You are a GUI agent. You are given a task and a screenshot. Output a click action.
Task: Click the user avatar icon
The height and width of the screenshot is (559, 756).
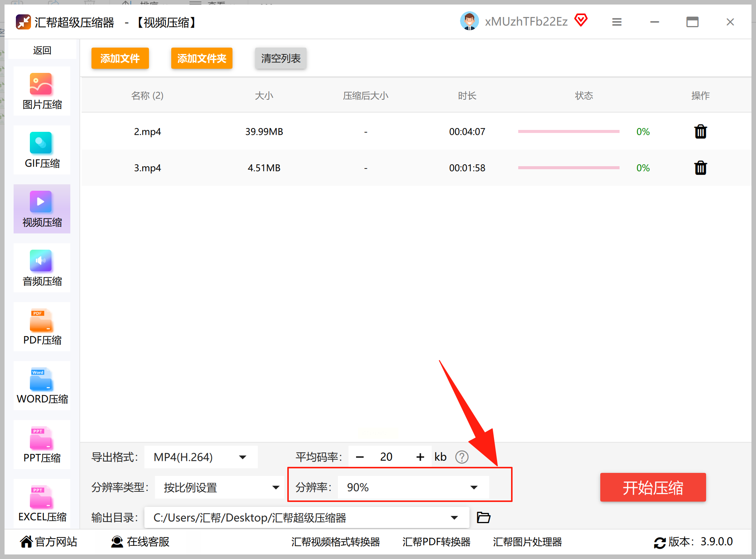(x=469, y=21)
